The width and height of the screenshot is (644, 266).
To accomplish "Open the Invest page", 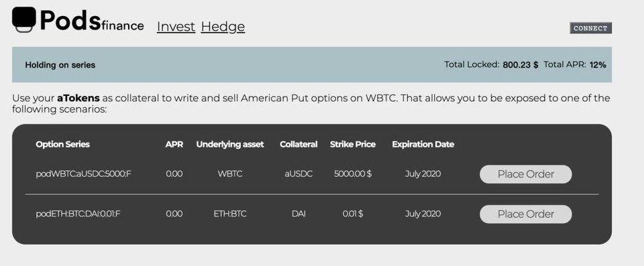I will click(176, 27).
